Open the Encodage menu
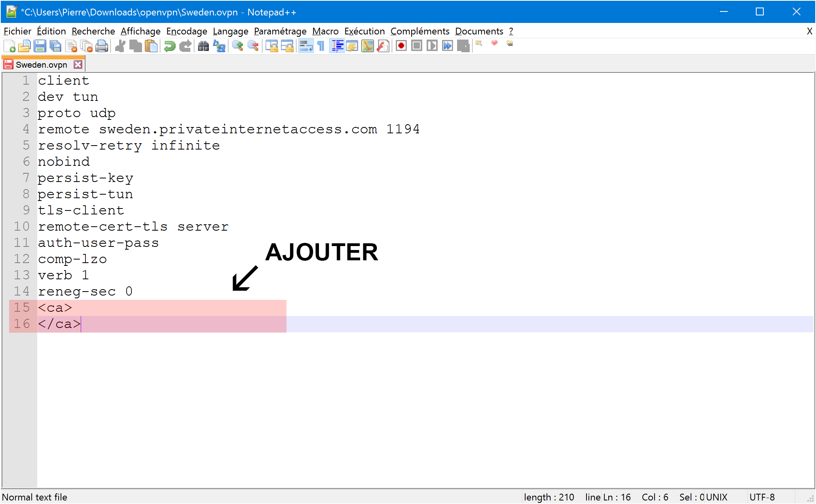Image resolution: width=816 pixels, height=504 pixels. 185,32
